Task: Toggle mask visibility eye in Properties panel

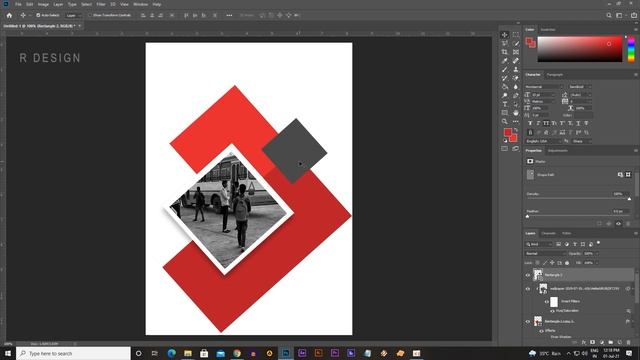Action: [618, 224]
